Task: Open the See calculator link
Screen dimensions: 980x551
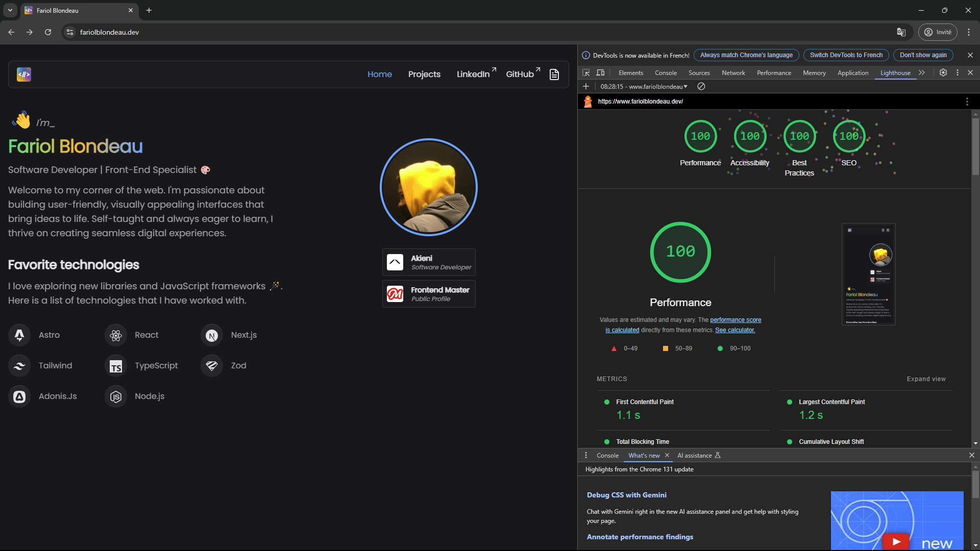Action: (x=735, y=330)
